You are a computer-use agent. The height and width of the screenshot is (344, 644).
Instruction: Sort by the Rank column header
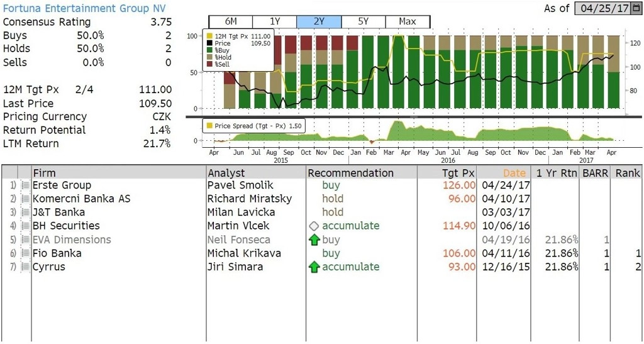point(627,173)
